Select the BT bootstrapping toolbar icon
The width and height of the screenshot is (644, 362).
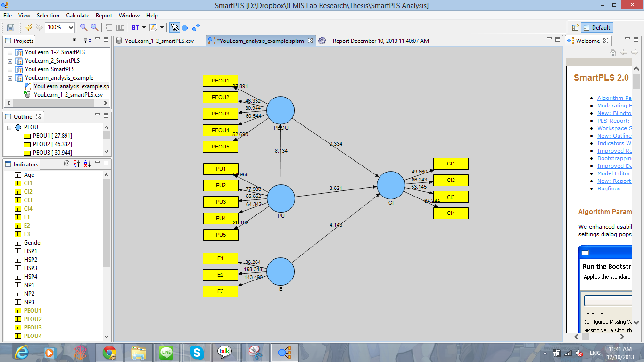[136, 27]
